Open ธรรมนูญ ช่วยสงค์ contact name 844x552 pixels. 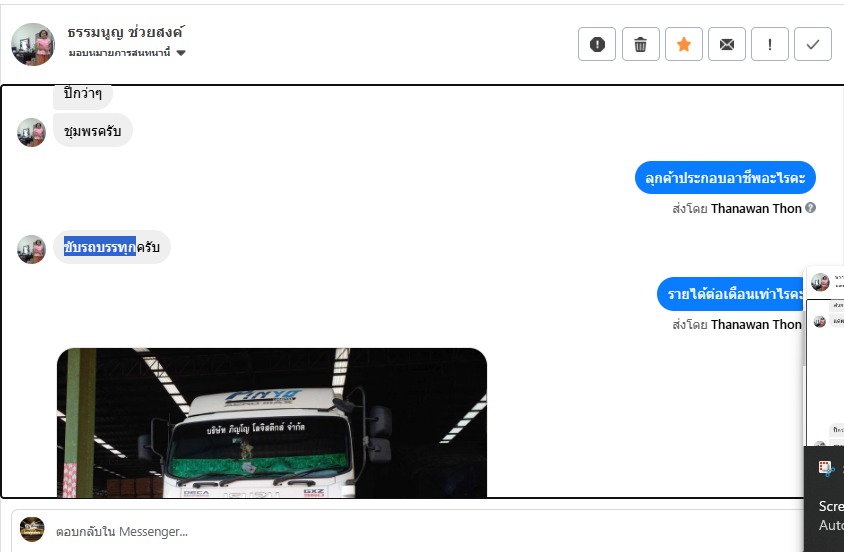click(125, 32)
